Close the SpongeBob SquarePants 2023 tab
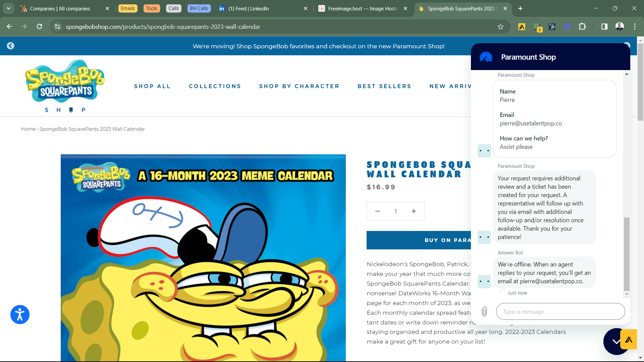The height and width of the screenshot is (362, 644). pos(505,8)
